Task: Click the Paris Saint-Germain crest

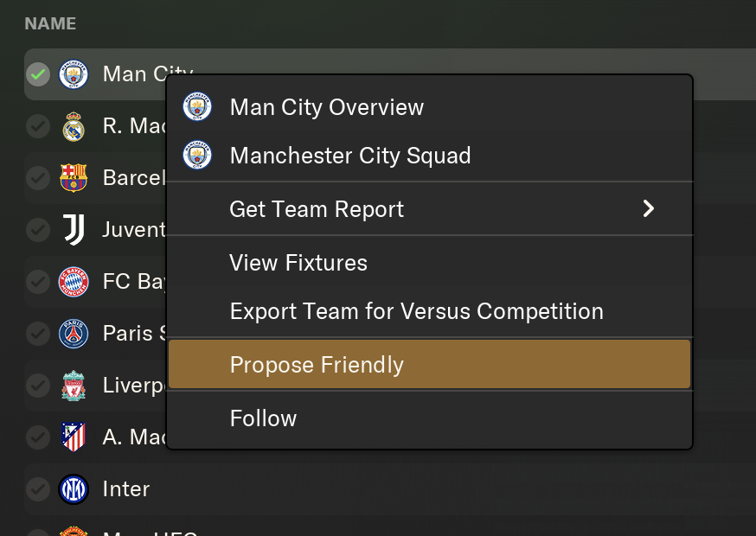Action: (x=74, y=334)
